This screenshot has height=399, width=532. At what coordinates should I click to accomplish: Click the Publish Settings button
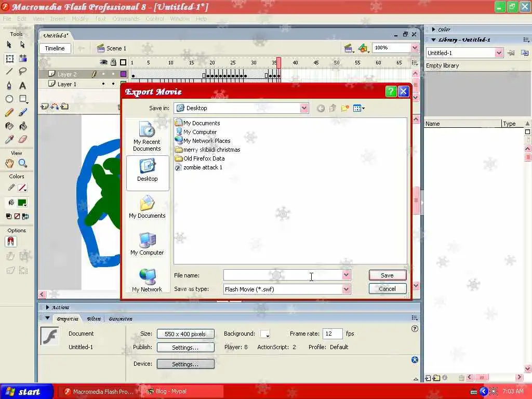pos(185,348)
